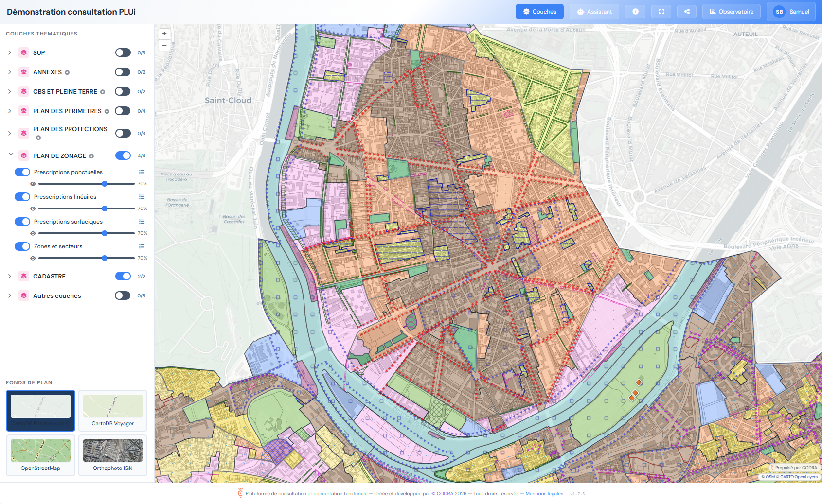Click opacity eye icon under Prescriptions surfaciques

[x=33, y=233]
